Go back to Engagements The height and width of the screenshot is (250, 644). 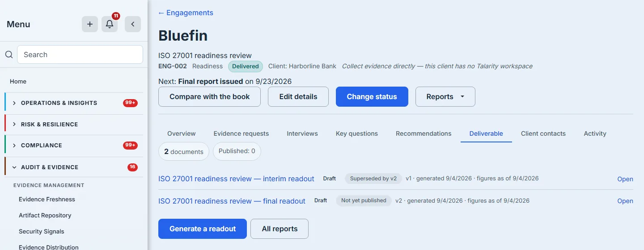coord(186,12)
